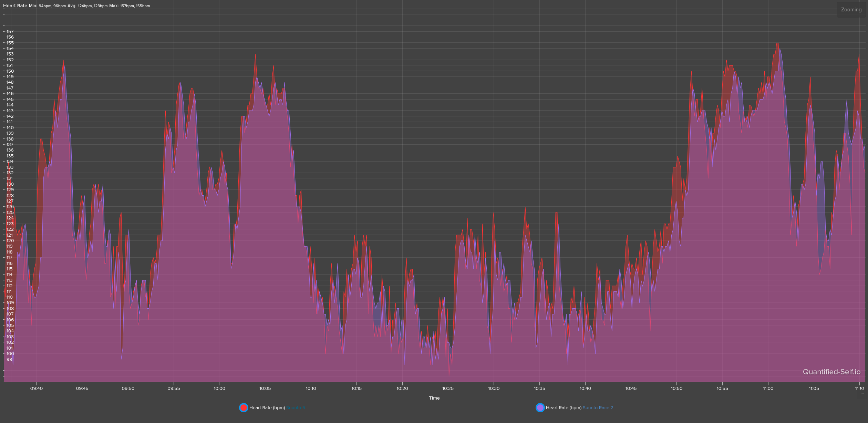Click the 99 value on the y-axis
The width and height of the screenshot is (868, 423).
[9, 359]
